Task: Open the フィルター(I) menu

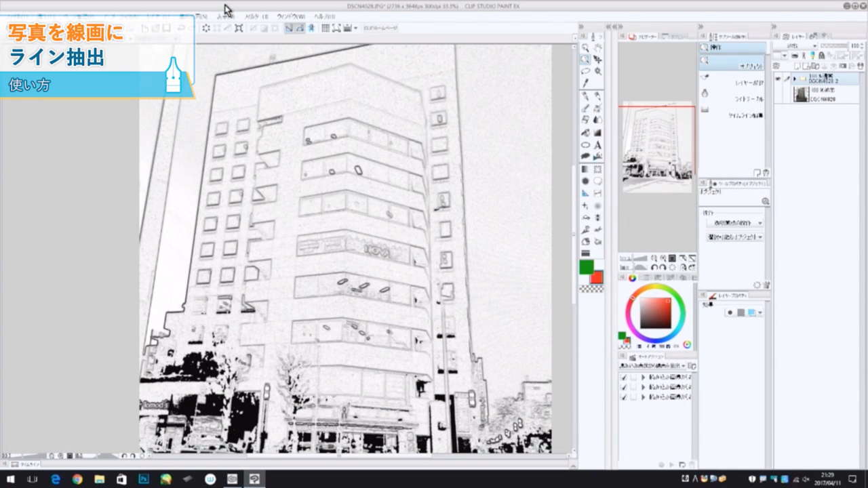Action: [256, 16]
